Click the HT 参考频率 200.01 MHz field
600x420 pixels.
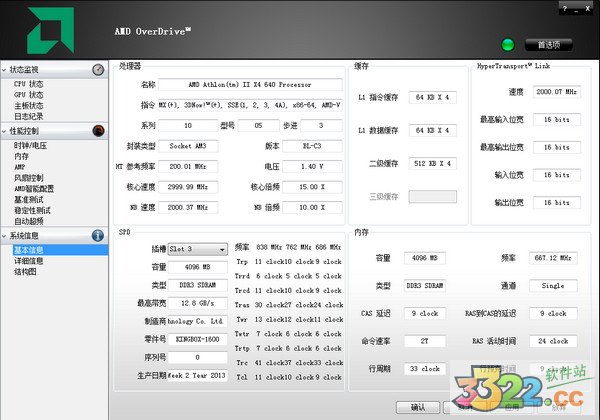(188, 166)
